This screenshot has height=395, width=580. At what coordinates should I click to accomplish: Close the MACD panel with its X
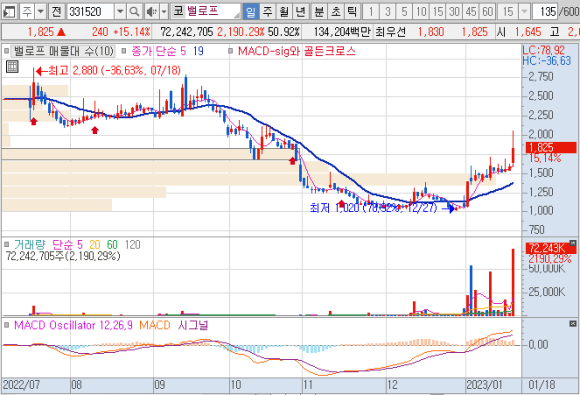(573, 324)
